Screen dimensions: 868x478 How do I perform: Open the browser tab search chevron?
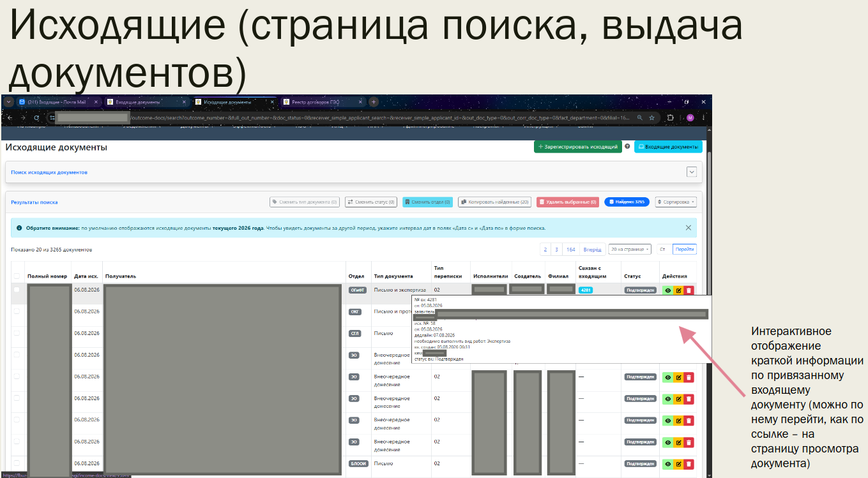point(9,102)
